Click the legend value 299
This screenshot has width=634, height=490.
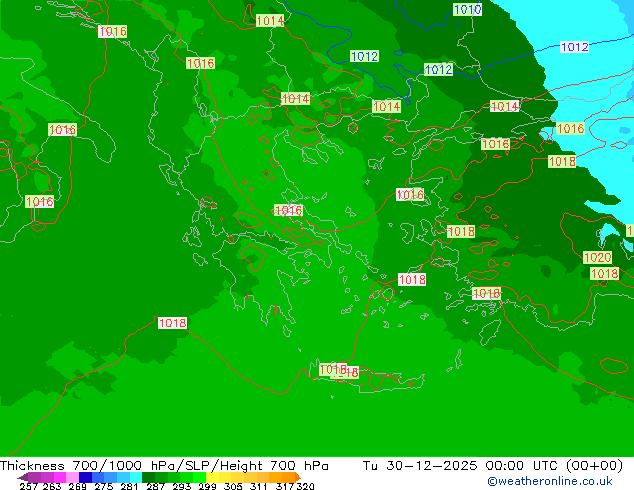click(x=207, y=486)
